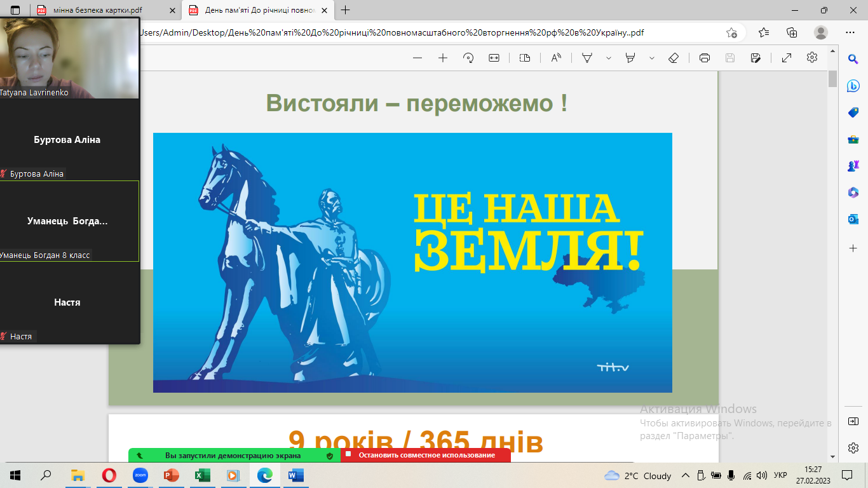Viewport: 868px width, 488px height.
Task: Open Tools briefcase in sidebar
Action: click(853, 139)
